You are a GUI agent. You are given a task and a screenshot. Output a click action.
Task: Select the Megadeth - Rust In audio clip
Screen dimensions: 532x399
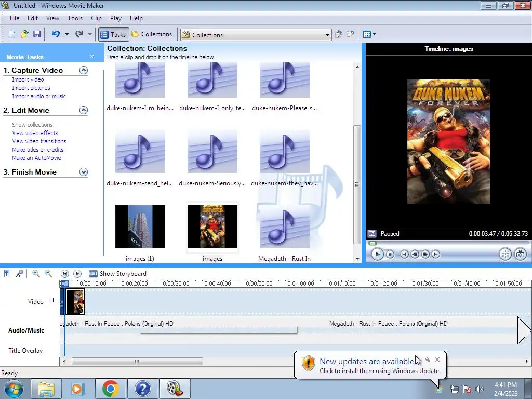[x=285, y=227]
